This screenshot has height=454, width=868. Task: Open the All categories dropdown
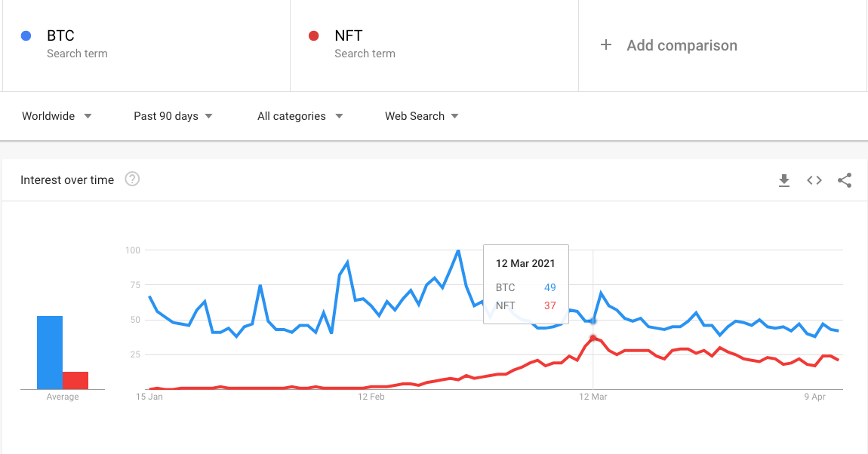300,116
